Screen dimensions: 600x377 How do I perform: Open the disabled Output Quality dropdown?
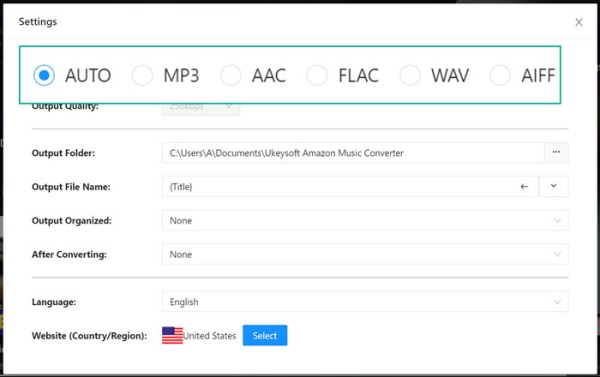(x=201, y=108)
